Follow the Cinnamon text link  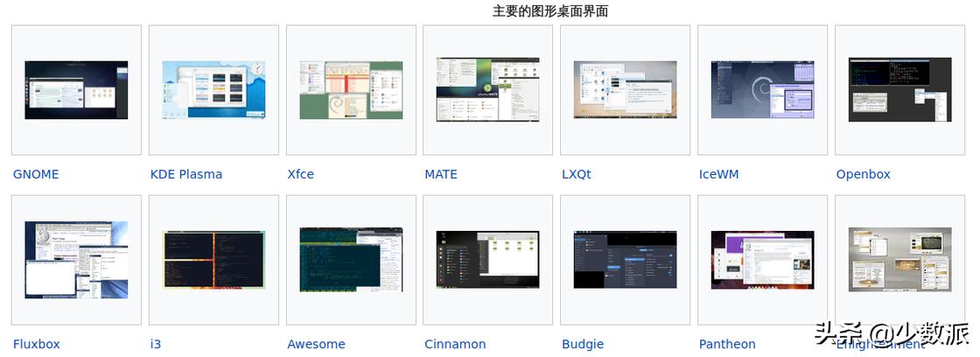tap(455, 344)
